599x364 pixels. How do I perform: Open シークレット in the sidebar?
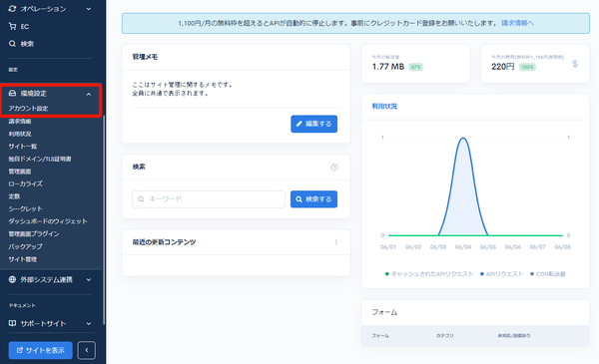point(26,208)
